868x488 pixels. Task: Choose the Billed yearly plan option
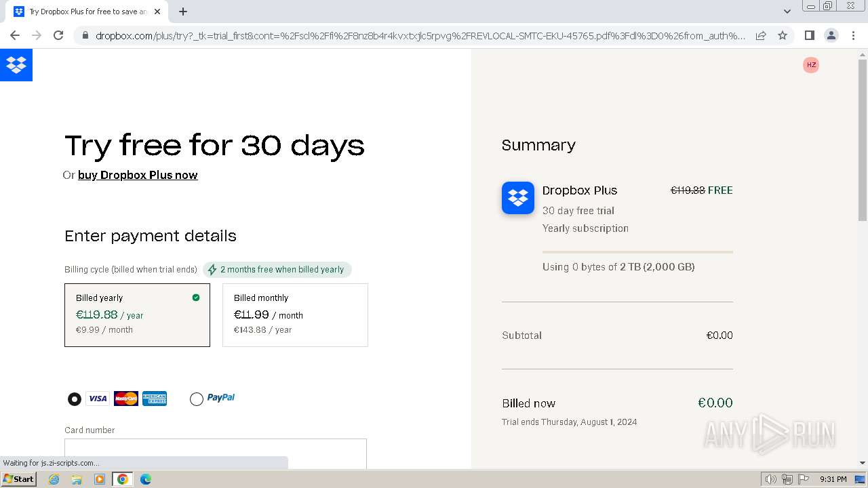click(x=137, y=315)
